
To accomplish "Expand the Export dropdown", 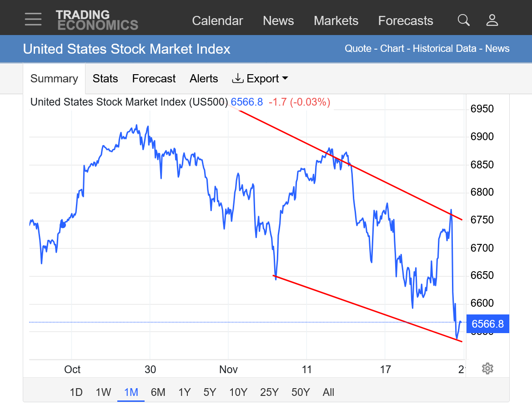I will pyautogui.click(x=260, y=79).
